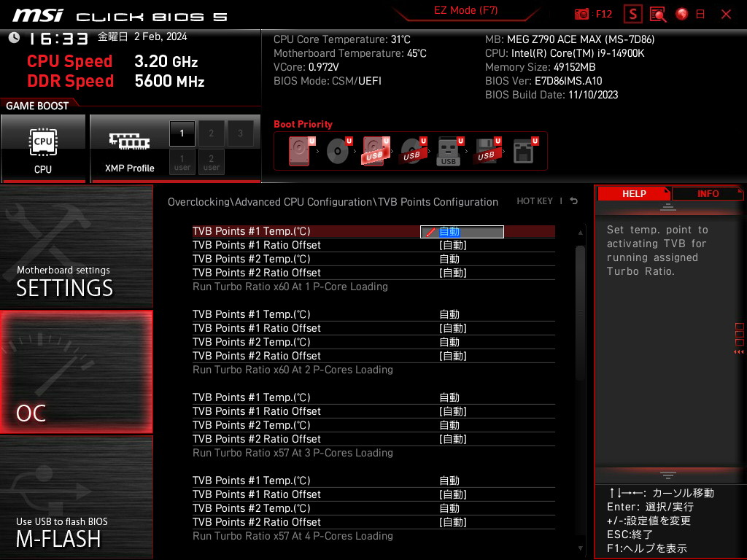Screen dimensions: 747x560
Task: Select the CD/DVD boot device icon
Action: [x=338, y=151]
